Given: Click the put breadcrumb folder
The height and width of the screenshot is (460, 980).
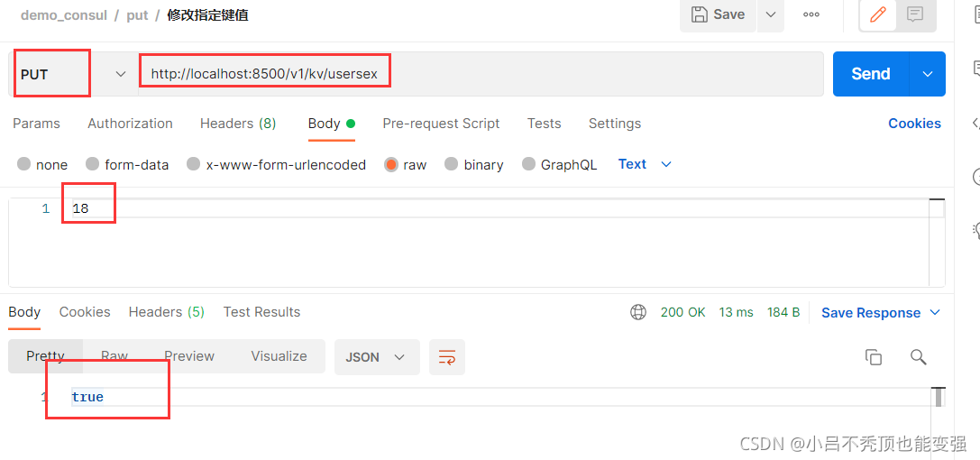Looking at the screenshot, I should click(x=138, y=15).
